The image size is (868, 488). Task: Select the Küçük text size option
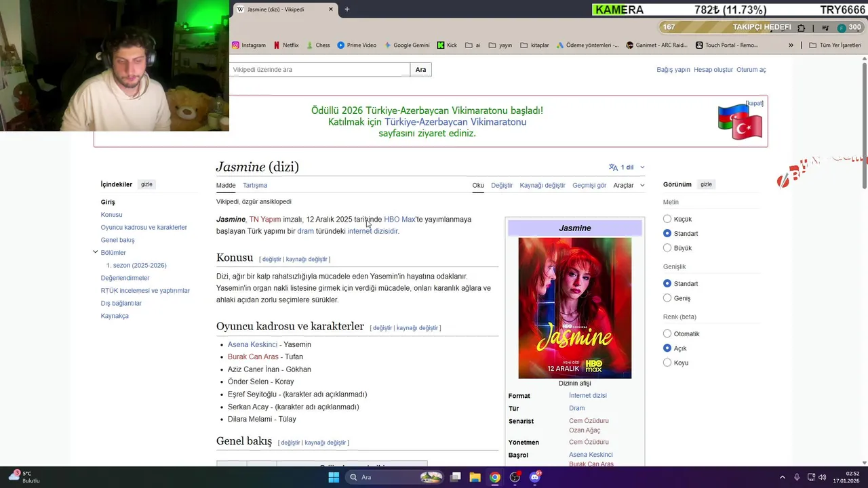(x=667, y=219)
